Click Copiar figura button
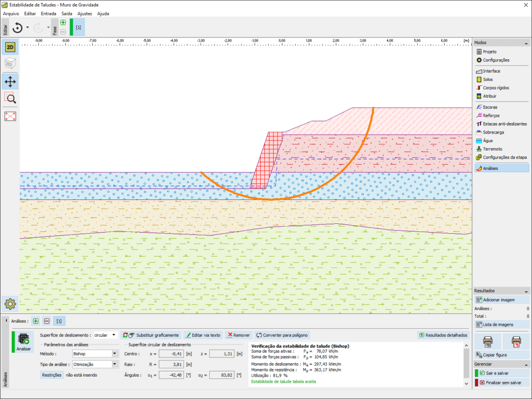 click(501, 355)
